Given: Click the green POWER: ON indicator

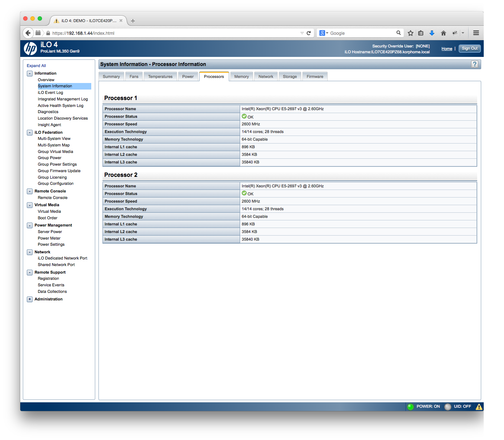Looking at the screenshot, I should (x=411, y=407).
